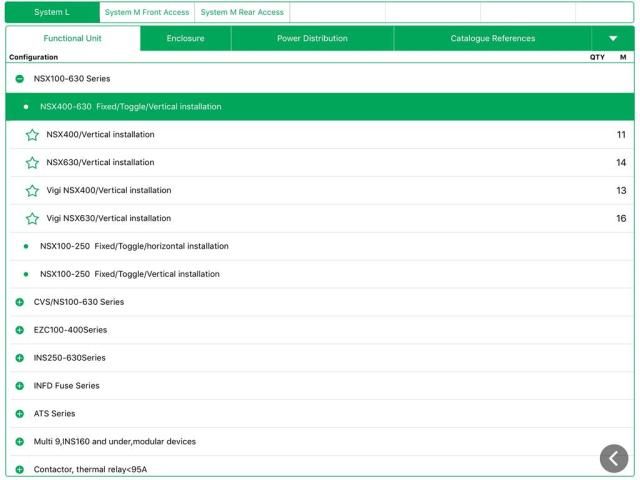Select NSX100-250 Fixed/Toggle/Vertical installation row
Screen dimensions: 640x480
coord(130,274)
